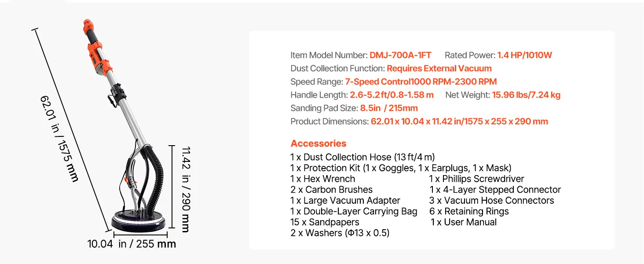Click the rated power value 1.4 HP/1010W
The width and height of the screenshot is (644, 264).
[524, 55]
